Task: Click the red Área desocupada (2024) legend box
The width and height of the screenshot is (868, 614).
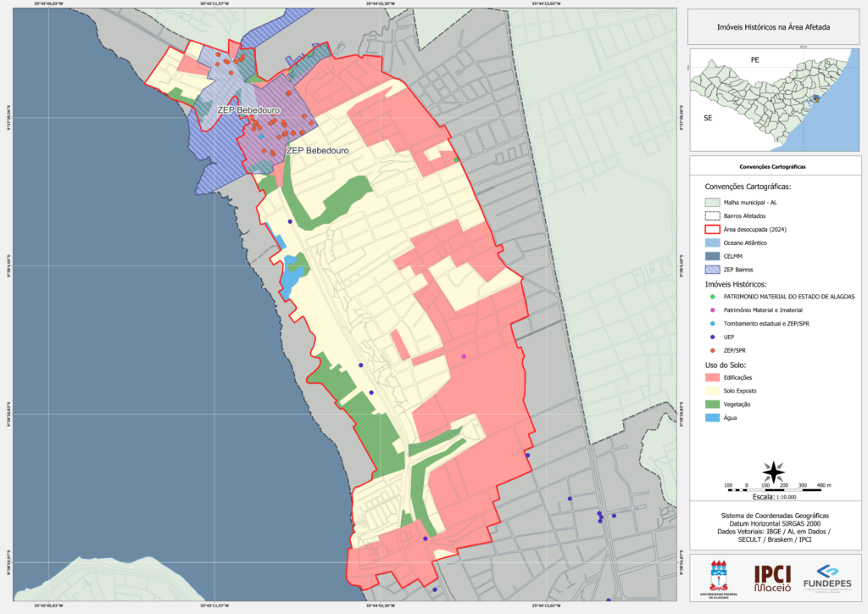Action: coord(712,229)
